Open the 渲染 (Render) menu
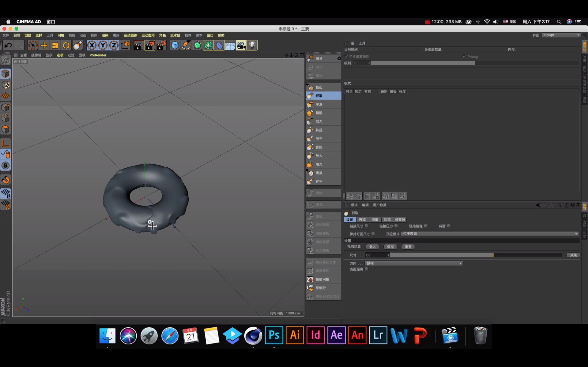Screen dimensions: 588x367 click(x=105, y=35)
